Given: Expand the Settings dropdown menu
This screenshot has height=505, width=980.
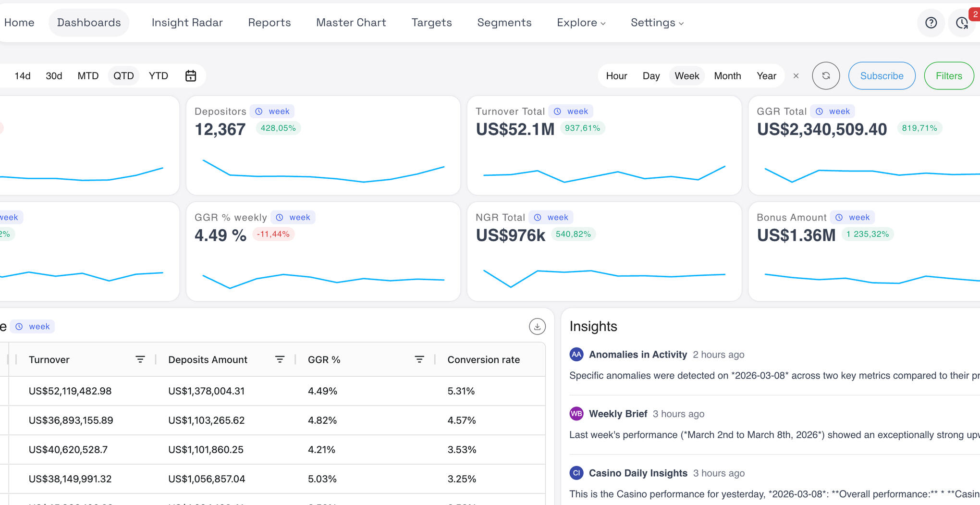Looking at the screenshot, I should pyautogui.click(x=657, y=23).
